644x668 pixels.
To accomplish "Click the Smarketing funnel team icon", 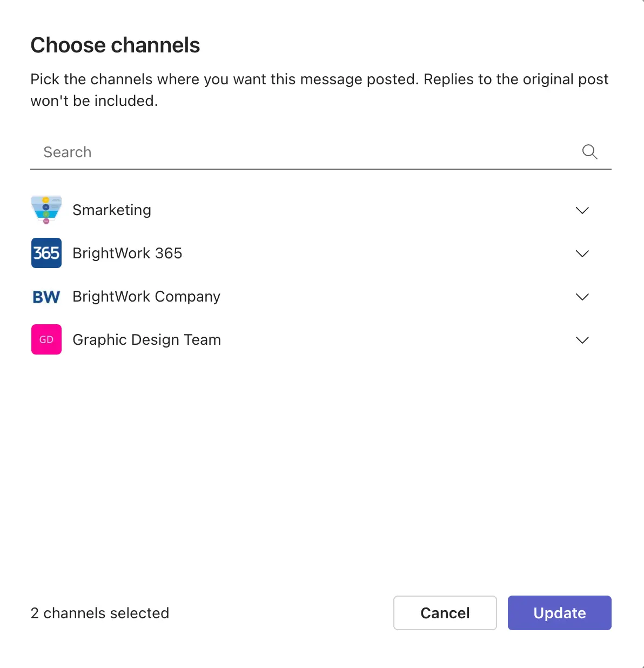I will (x=46, y=210).
